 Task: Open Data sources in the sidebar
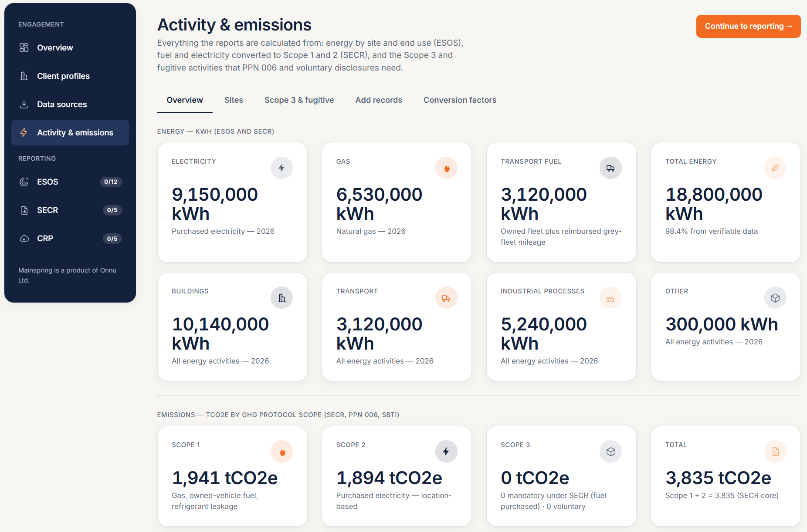tap(70, 104)
